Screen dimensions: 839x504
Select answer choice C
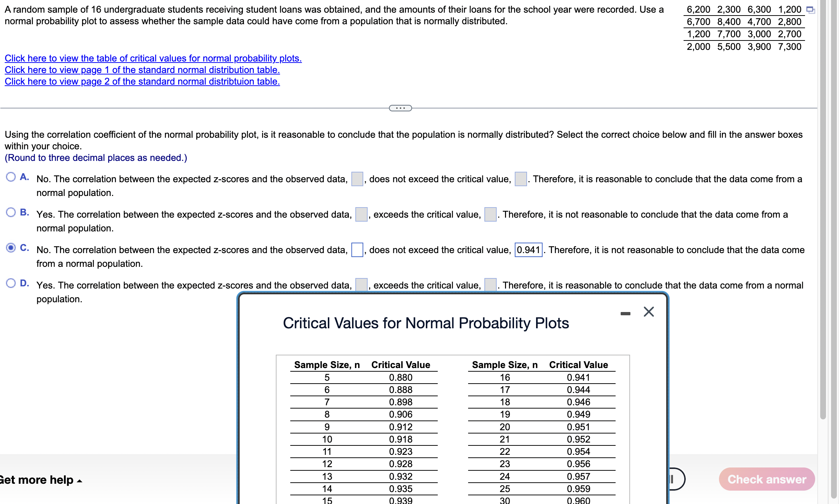[x=11, y=248]
